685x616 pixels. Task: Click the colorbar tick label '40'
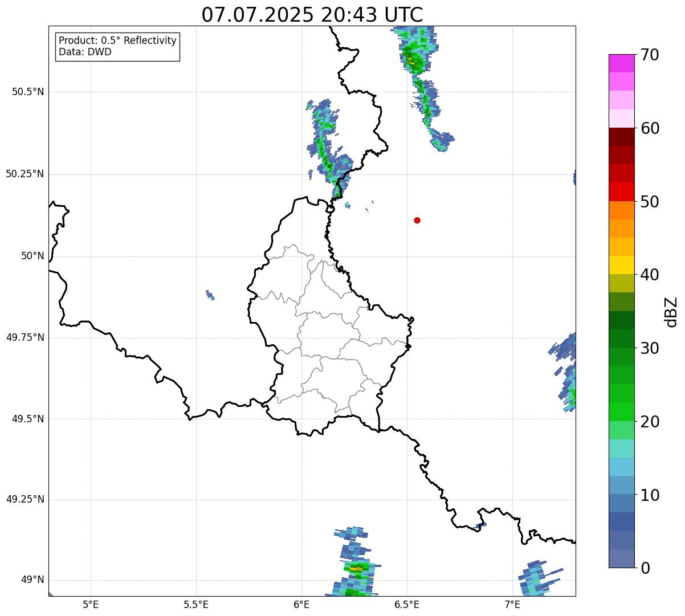point(650,275)
